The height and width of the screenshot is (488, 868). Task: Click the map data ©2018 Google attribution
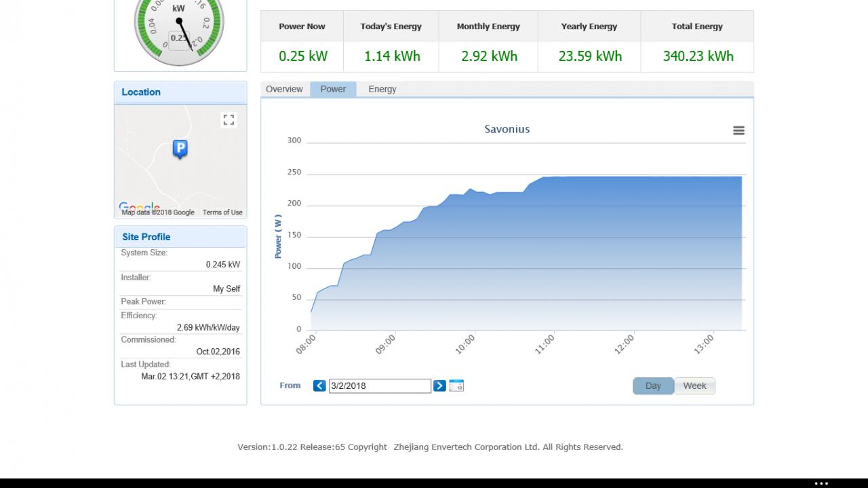point(158,212)
